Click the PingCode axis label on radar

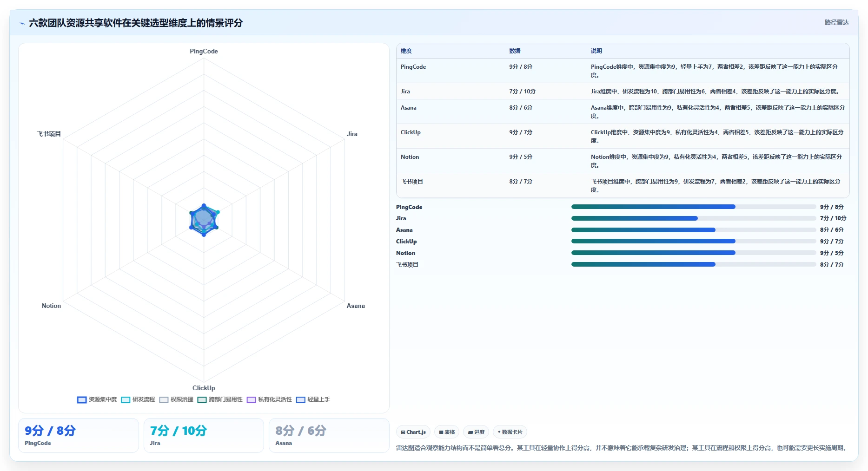[204, 52]
